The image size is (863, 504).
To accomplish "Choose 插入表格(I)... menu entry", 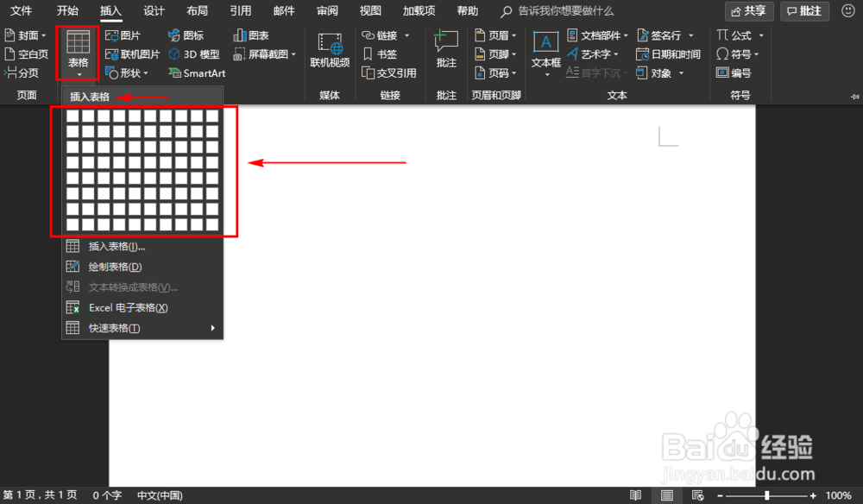I will point(142,247).
